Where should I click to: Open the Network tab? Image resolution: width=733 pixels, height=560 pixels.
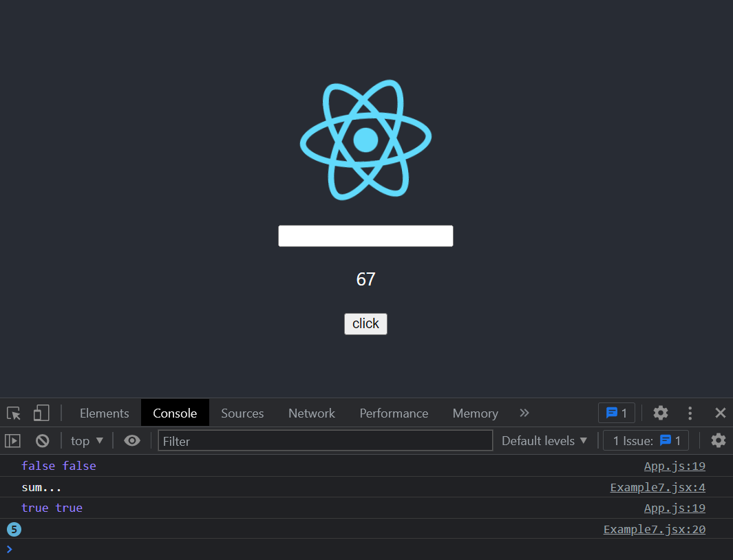tap(311, 413)
